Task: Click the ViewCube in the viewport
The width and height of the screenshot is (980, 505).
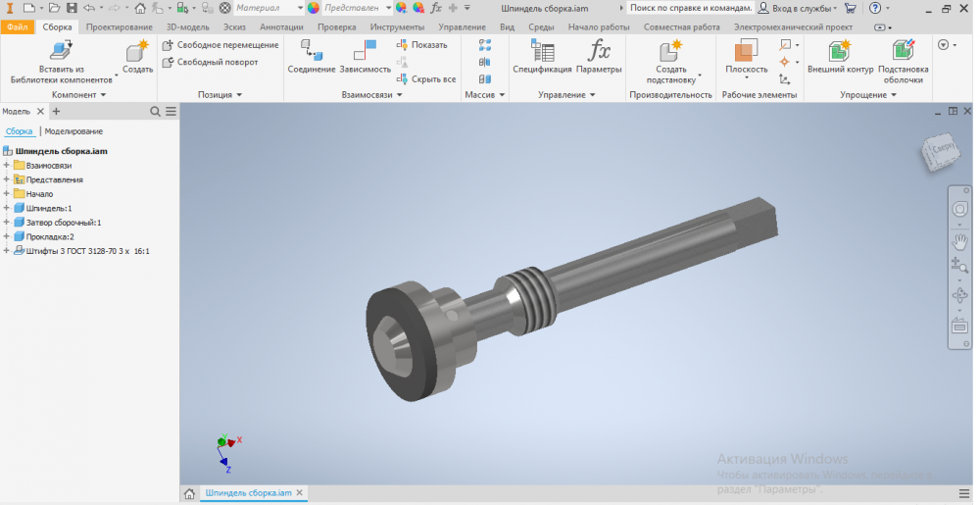Action: (935, 148)
